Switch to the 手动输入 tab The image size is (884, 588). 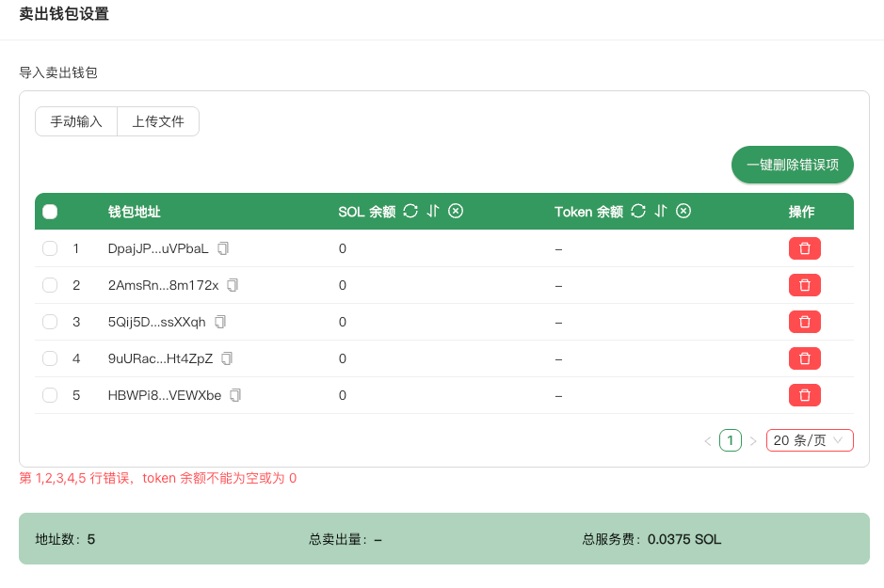[76, 121]
